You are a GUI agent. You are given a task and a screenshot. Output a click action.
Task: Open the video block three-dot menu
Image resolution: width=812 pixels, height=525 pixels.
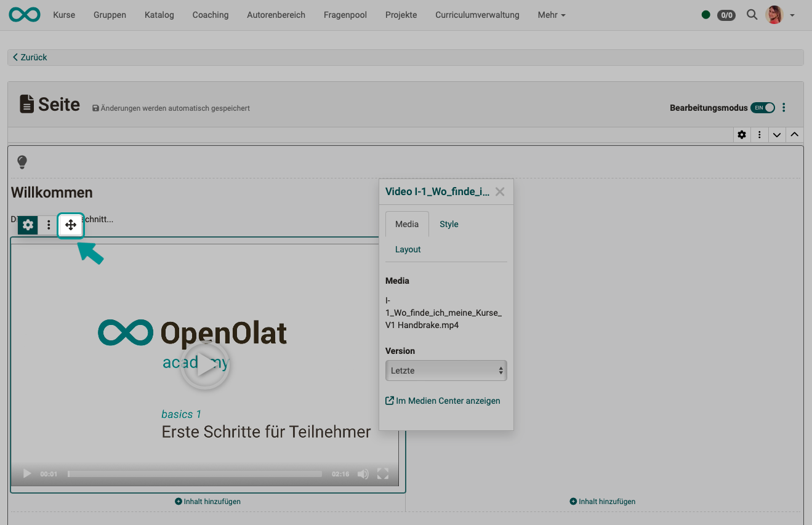[49, 225]
